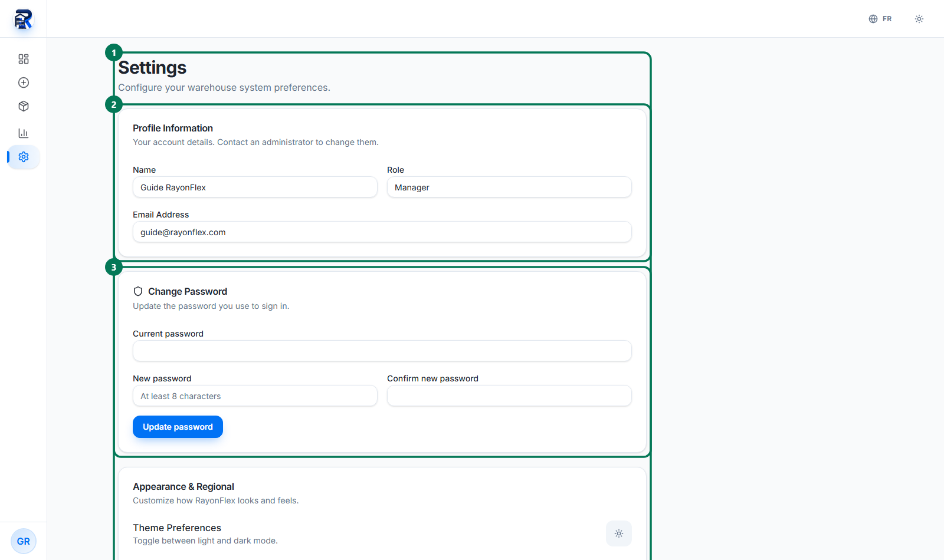
Task: Open the dashboard grid icon in sidebar
Action: click(x=24, y=59)
